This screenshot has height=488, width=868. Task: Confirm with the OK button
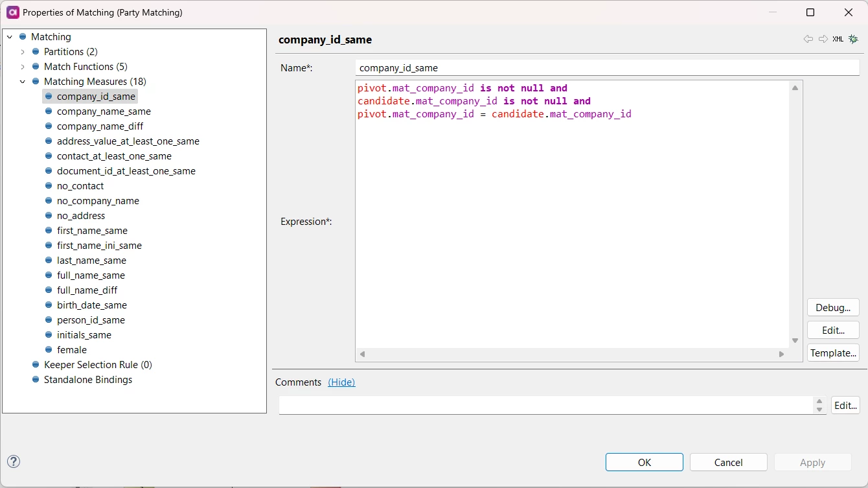pyautogui.click(x=645, y=462)
